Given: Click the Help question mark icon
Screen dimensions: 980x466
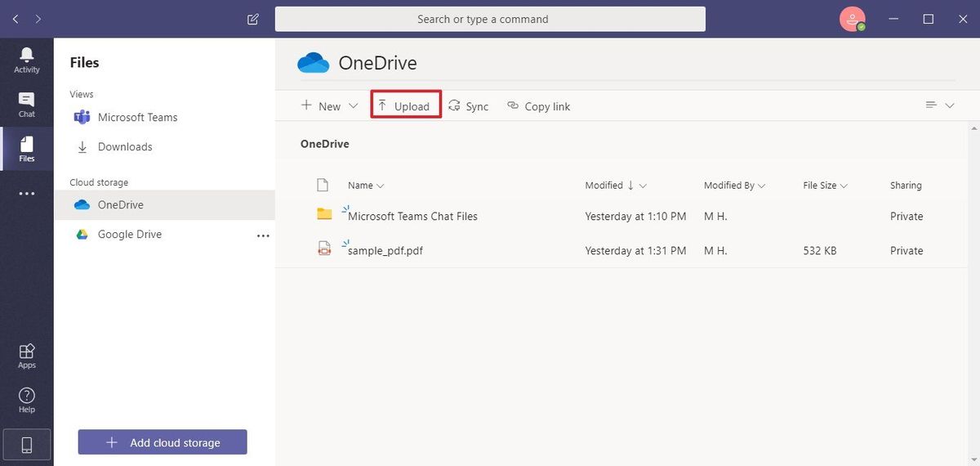Looking at the screenshot, I should coord(26,400).
